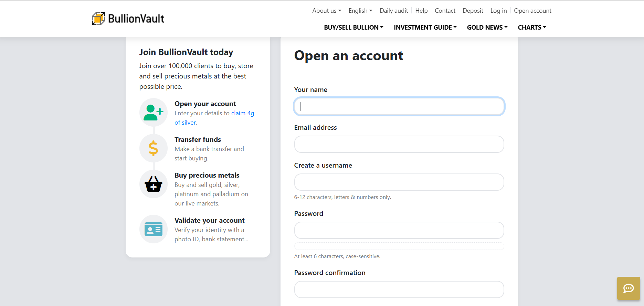Open the GOLD NEWS dropdown menu
644x306 pixels.
[x=487, y=27]
